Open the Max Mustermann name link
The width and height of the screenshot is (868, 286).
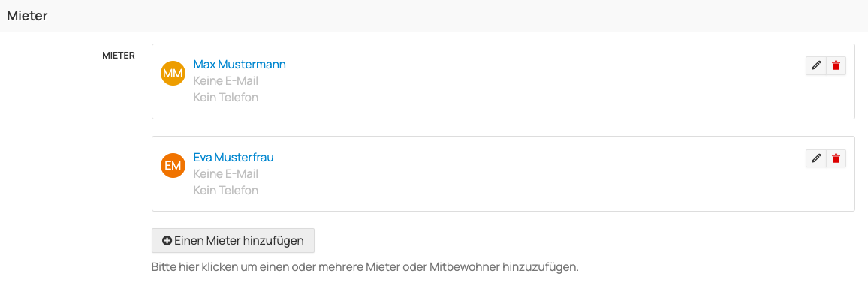240,64
